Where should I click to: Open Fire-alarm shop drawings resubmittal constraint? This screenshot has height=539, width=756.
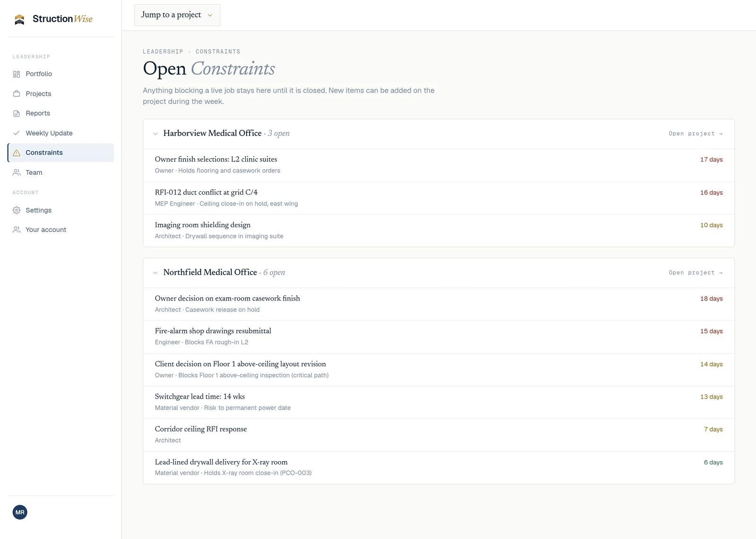tap(438, 337)
